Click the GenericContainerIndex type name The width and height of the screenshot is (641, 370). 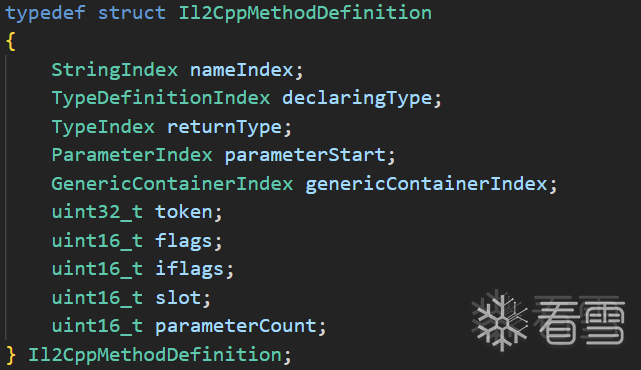(x=172, y=184)
